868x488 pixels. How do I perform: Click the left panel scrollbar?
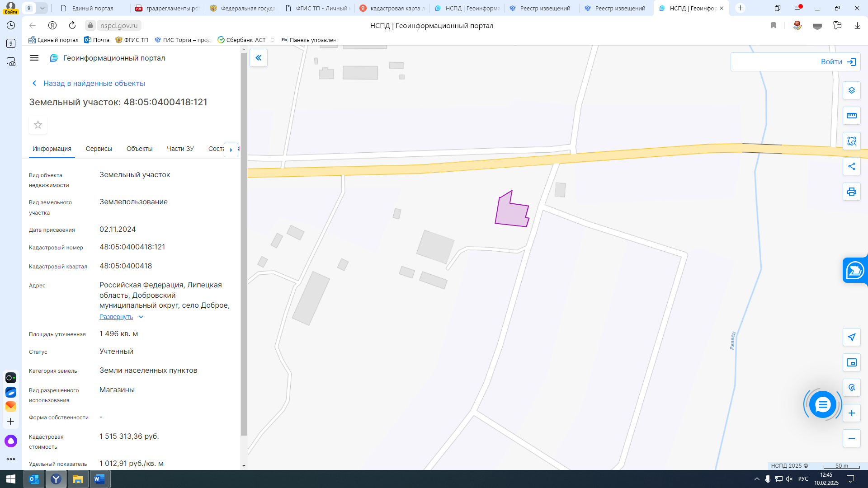click(244, 244)
